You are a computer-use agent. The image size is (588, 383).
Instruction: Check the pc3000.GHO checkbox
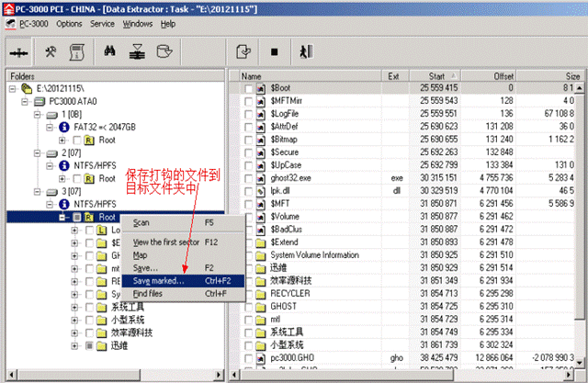click(x=248, y=358)
